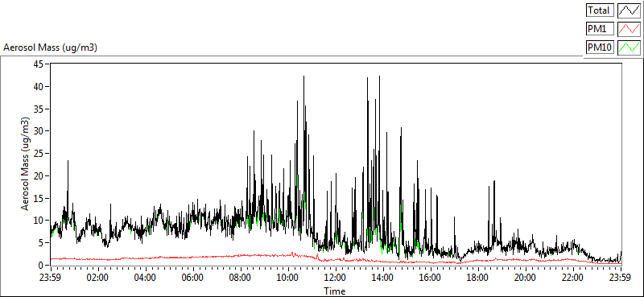Screen dimensions: 644x297
Task: Open the PM1 red line style swatch
Action: (x=630, y=29)
